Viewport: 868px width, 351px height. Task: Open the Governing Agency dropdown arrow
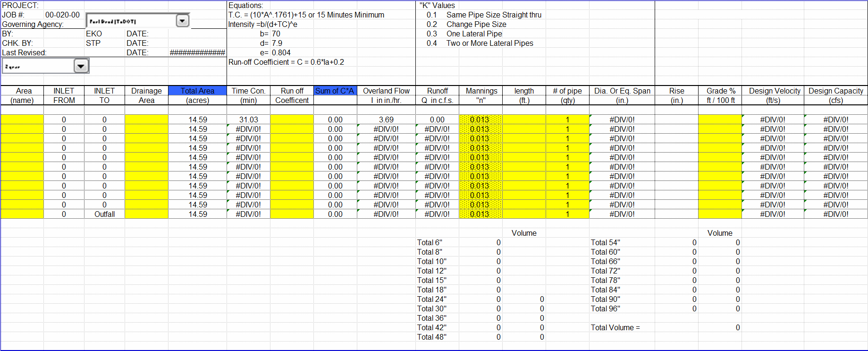click(x=182, y=21)
